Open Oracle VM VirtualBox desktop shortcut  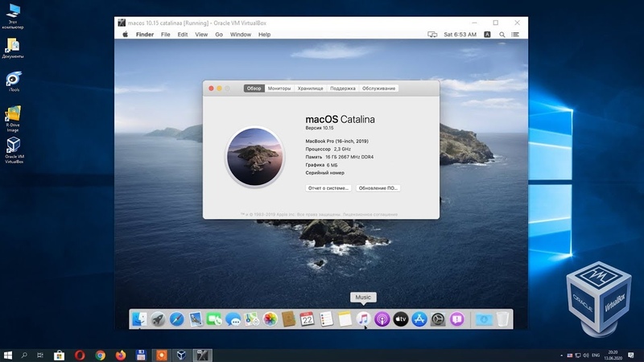click(x=14, y=150)
